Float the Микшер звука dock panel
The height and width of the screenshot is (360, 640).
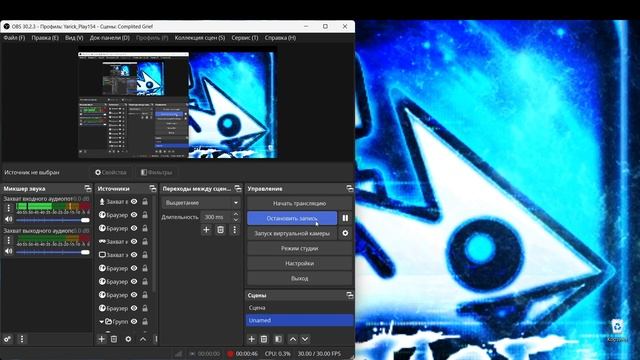[87, 189]
